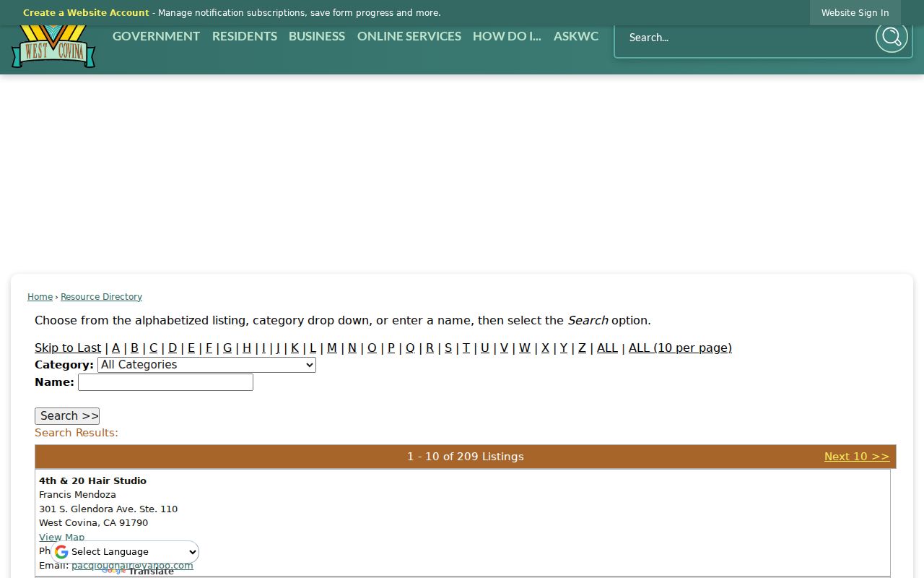The image size is (924, 578).
Task: Filter listings by letter A
Action: (x=115, y=348)
